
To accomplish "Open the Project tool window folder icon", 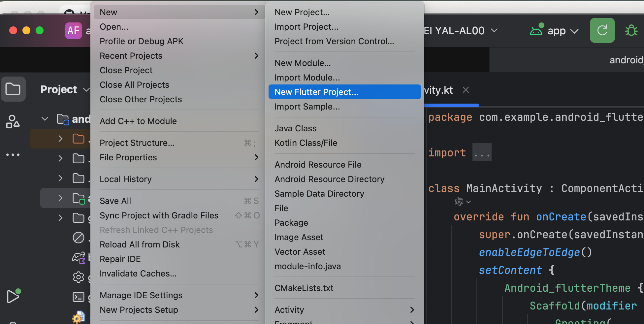I will click(13, 89).
